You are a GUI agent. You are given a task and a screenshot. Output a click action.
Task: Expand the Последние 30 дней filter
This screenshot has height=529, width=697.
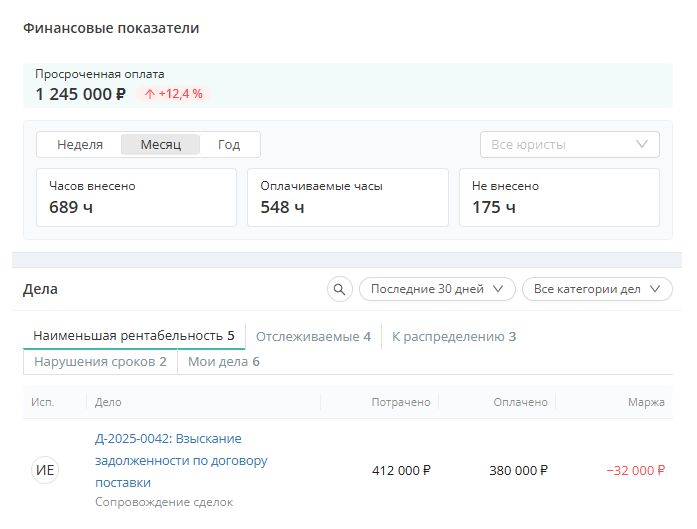click(x=437, y=289)
